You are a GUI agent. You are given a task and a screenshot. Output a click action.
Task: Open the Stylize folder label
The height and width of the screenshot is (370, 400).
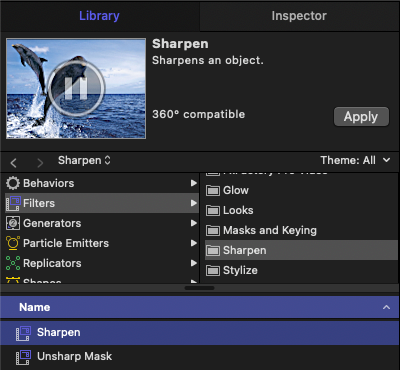pos(240,270)
